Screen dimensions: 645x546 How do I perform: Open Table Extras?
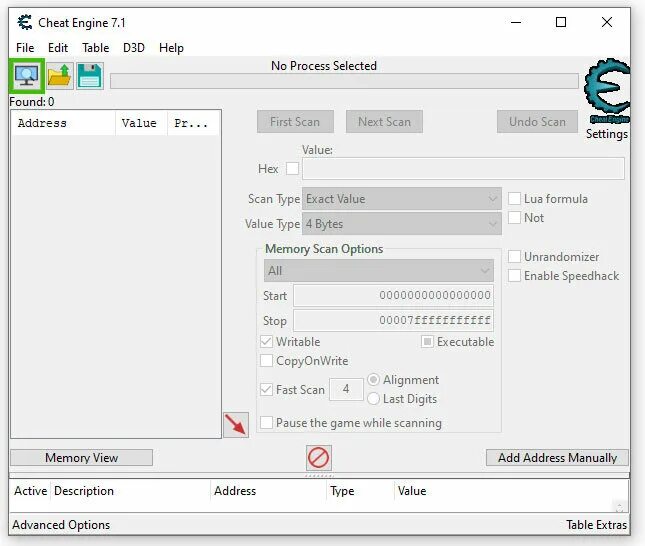click(596, 525)
